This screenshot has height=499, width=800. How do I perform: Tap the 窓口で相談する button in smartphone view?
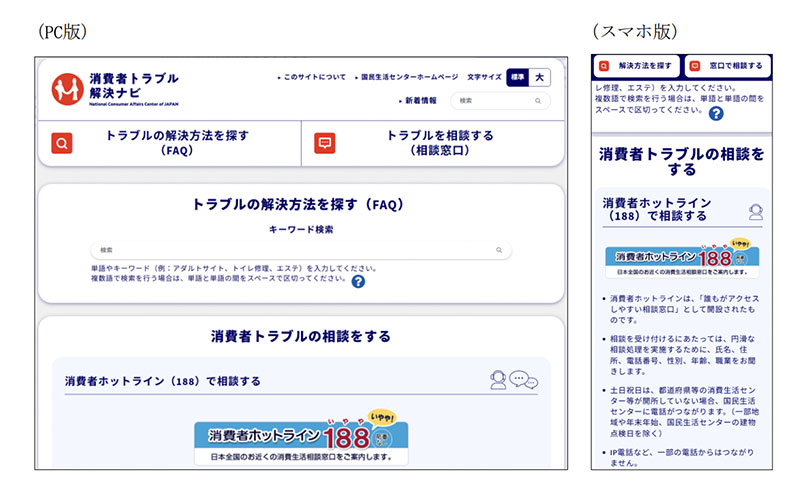coord(728,66)
